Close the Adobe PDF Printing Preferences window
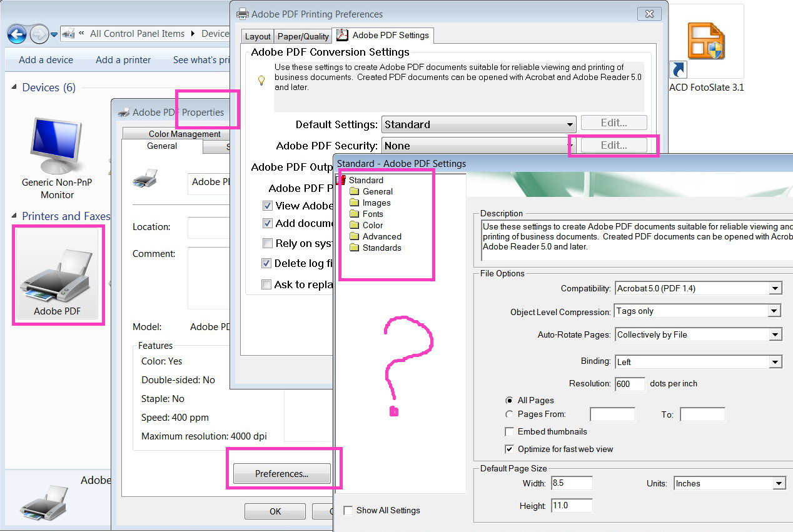 coord(650,14)
